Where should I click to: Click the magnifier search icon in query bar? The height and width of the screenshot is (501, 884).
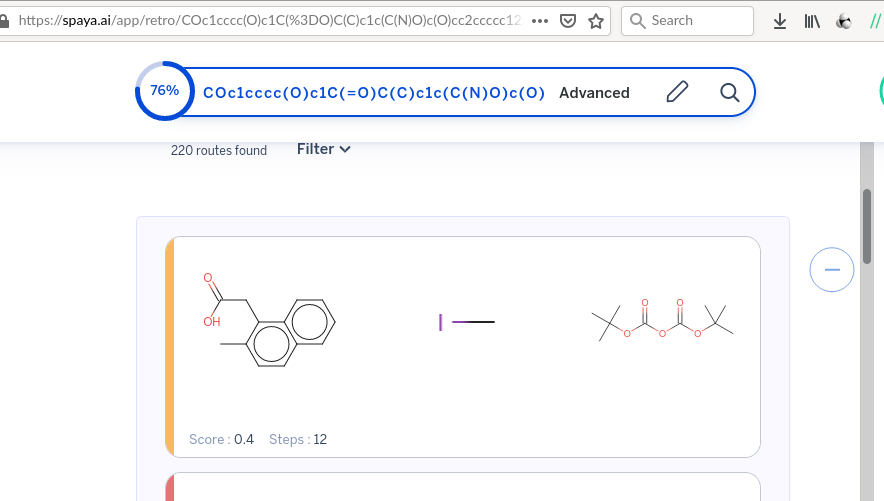(x=730, y=93)
